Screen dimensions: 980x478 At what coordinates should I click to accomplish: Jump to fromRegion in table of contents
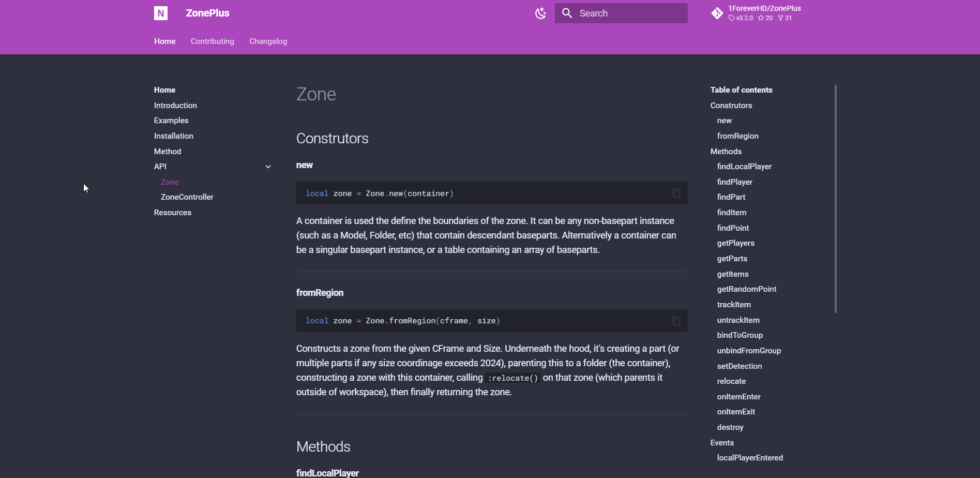pos(737,136)
